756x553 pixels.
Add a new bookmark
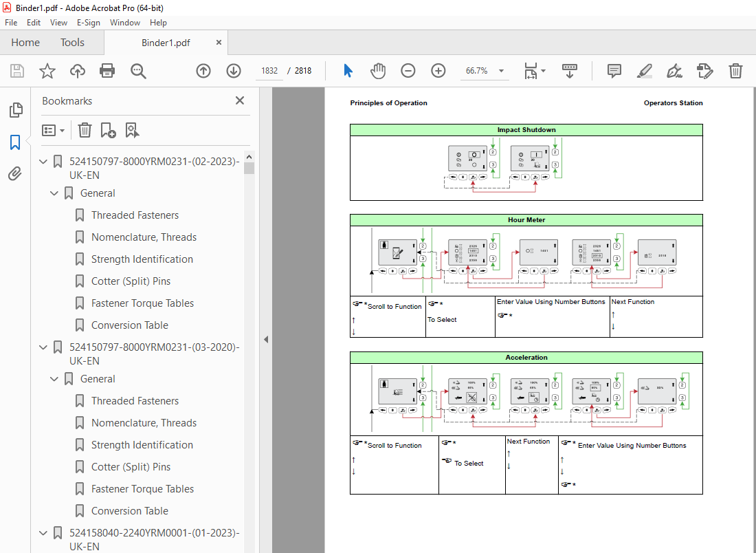(x=107, y=130)
